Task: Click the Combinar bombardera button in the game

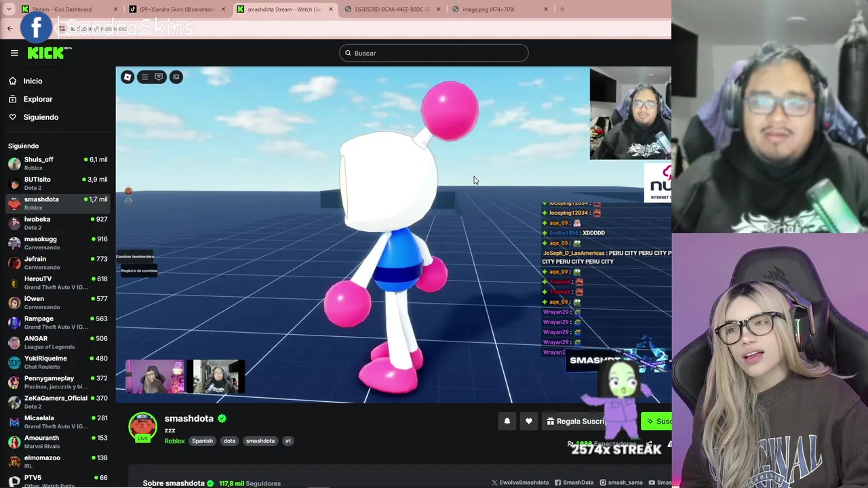Action: pyautogui.click(x=136, y=257)
